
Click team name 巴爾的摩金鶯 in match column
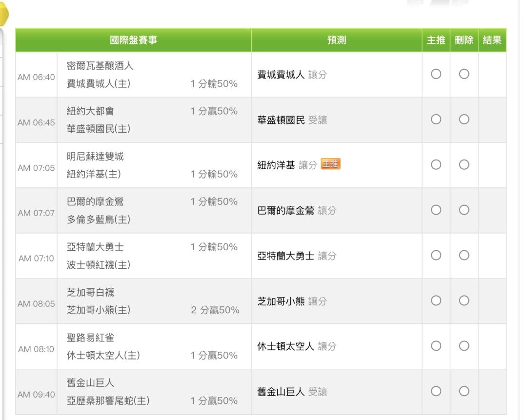(95, 201)
